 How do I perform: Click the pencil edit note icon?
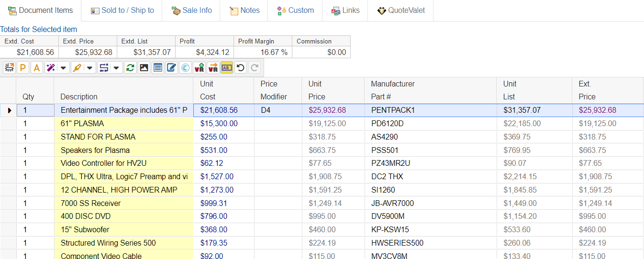tap(171, 68)
